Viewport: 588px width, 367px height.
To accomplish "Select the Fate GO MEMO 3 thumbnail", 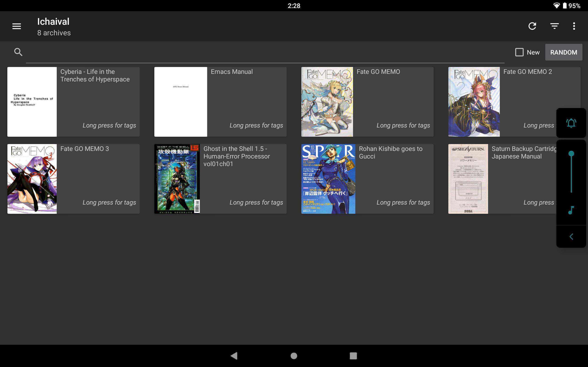I will click(x=32, y=179).
